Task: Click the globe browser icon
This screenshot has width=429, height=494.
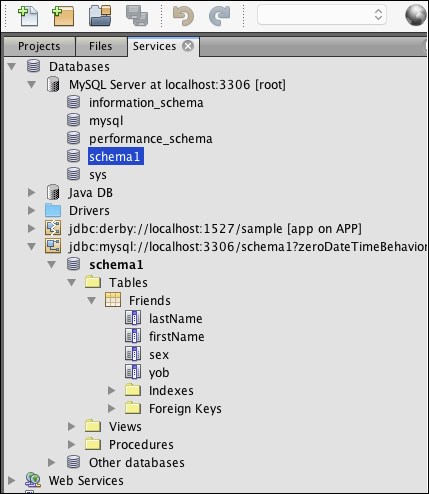Action: [x=415, y=15]
